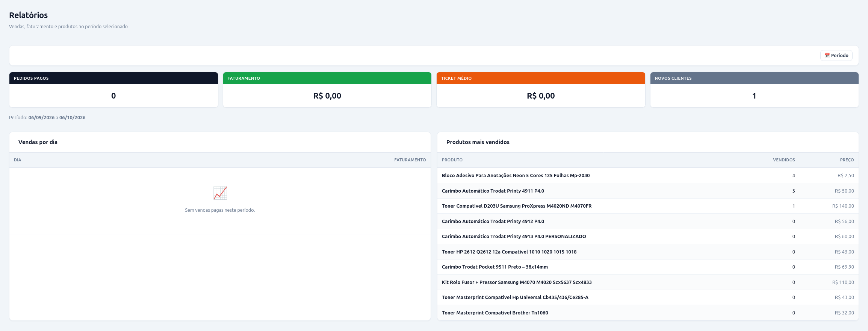
Task: Select Carimbo Trodat Printy 4913 P4.0 PERSONALIZADO
Action: click(648, 237)
